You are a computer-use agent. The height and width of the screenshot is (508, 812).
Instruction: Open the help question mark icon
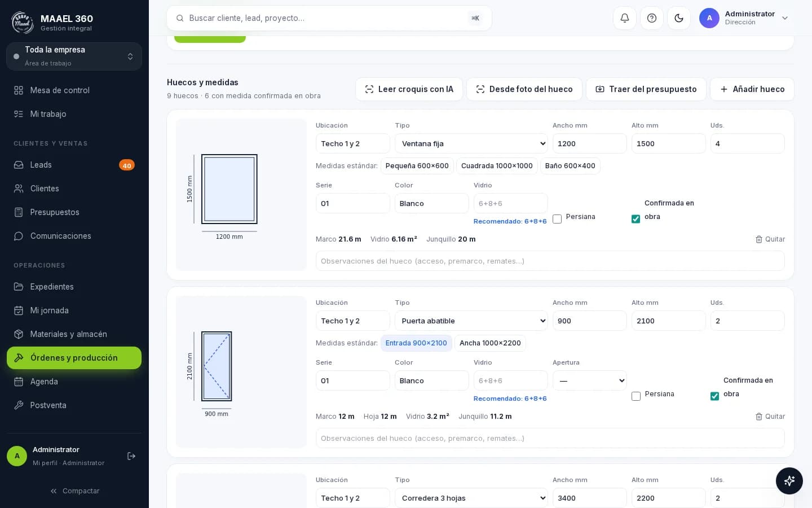tap(652, 18)
